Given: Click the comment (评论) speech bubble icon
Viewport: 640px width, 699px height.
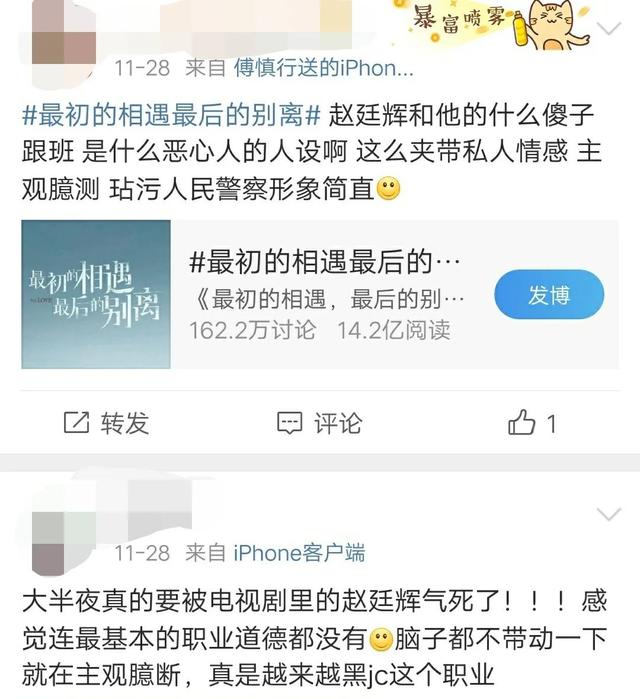Looking at the screenshot, I should [x=289, y=422].
